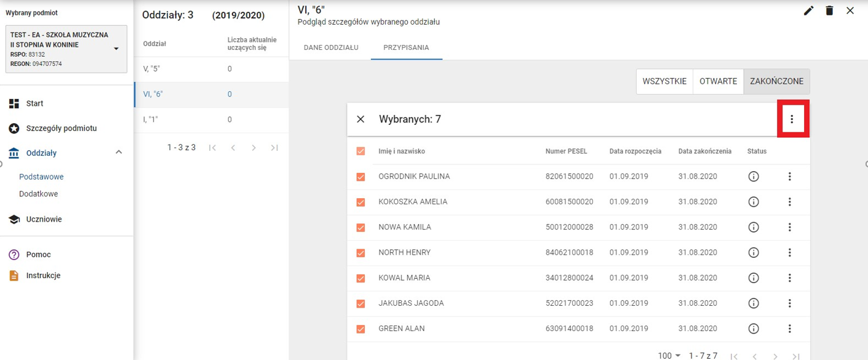Click status info icon for KOWAL MARIA
Viewport: 868px width, 360px height.
point(753,278)
